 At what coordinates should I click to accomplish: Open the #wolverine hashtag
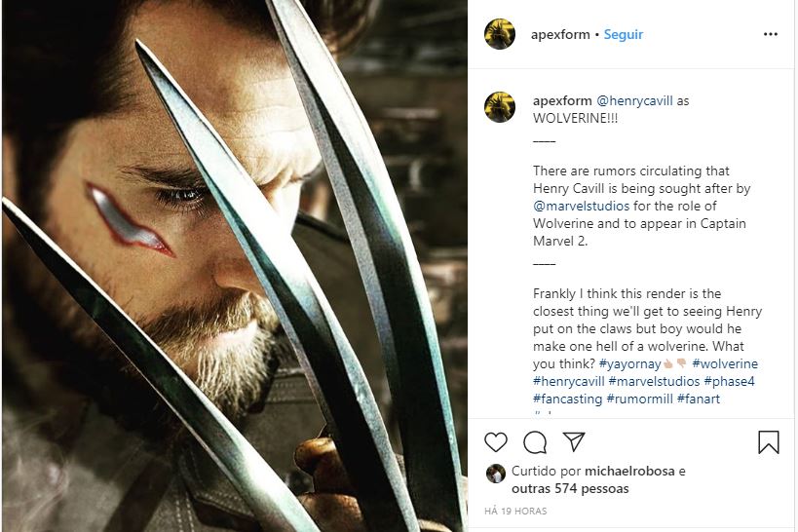tap(725, 364)
